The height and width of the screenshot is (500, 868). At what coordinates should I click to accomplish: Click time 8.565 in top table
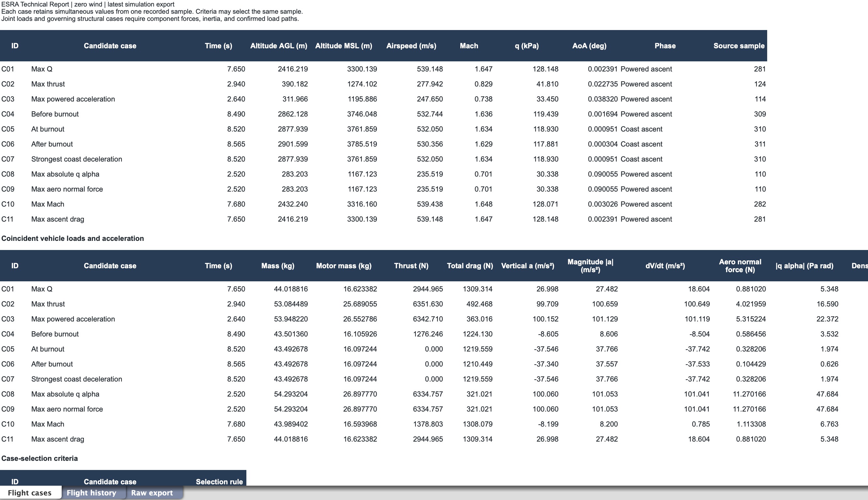click(x=236, y=144)
